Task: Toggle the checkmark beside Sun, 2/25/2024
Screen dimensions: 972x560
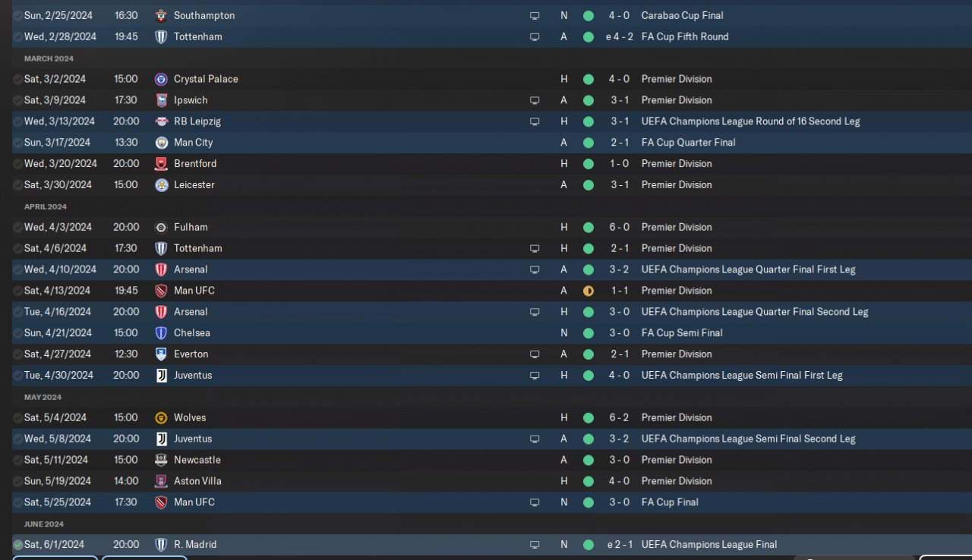Action: [17, 15]
